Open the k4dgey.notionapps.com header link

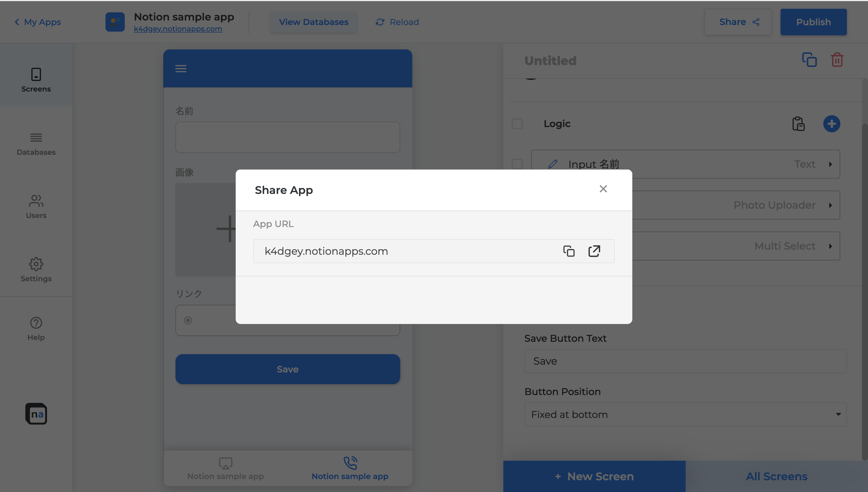[178, 29]
